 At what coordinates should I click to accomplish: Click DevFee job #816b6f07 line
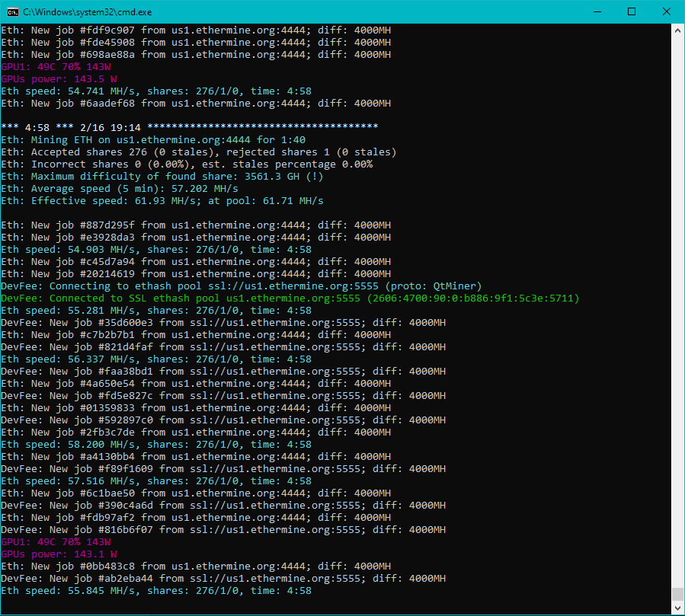click(x=223, y=531)
